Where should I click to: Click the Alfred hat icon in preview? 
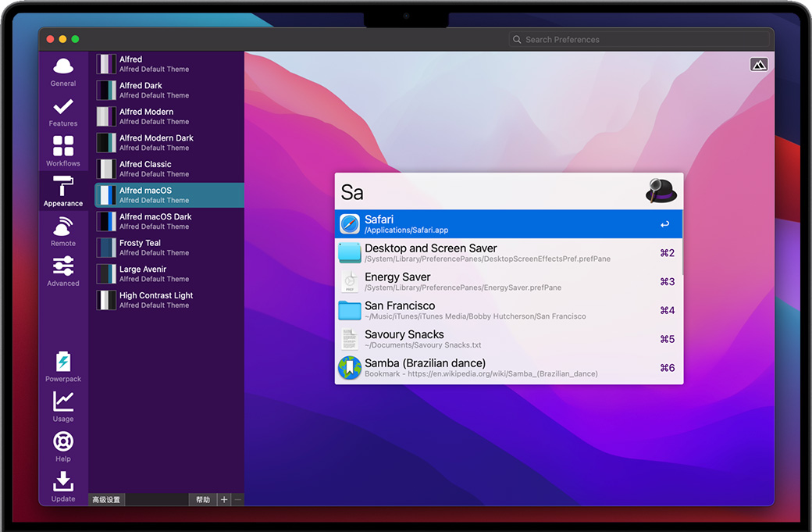point(661,191)
